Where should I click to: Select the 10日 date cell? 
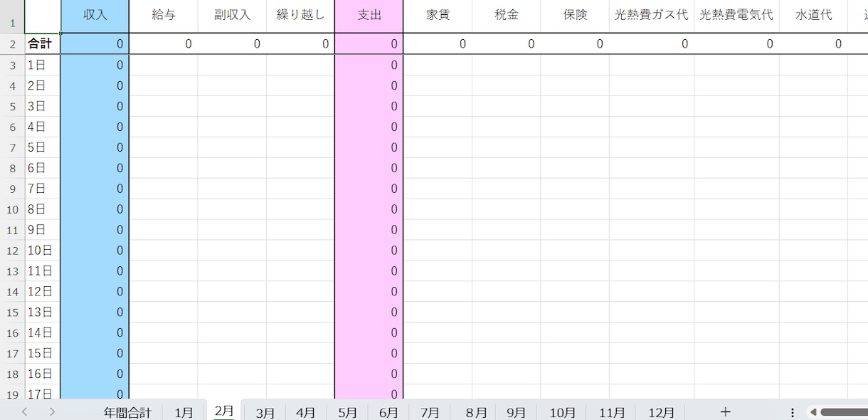pos(43,251)
